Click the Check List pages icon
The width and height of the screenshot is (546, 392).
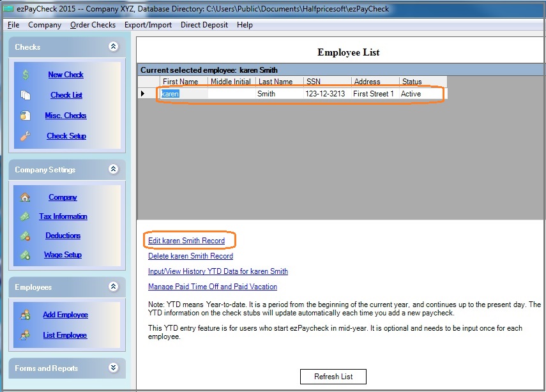(27, 94)
